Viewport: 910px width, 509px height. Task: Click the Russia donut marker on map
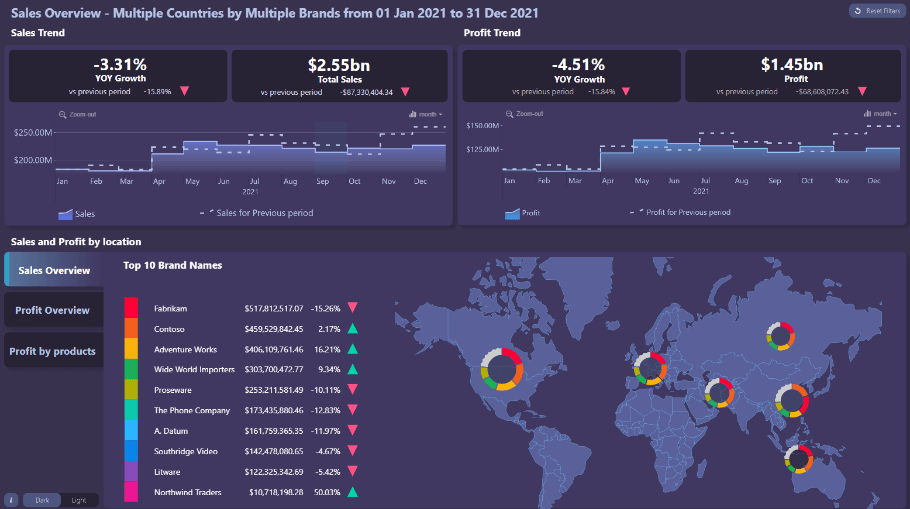[779, 336]
